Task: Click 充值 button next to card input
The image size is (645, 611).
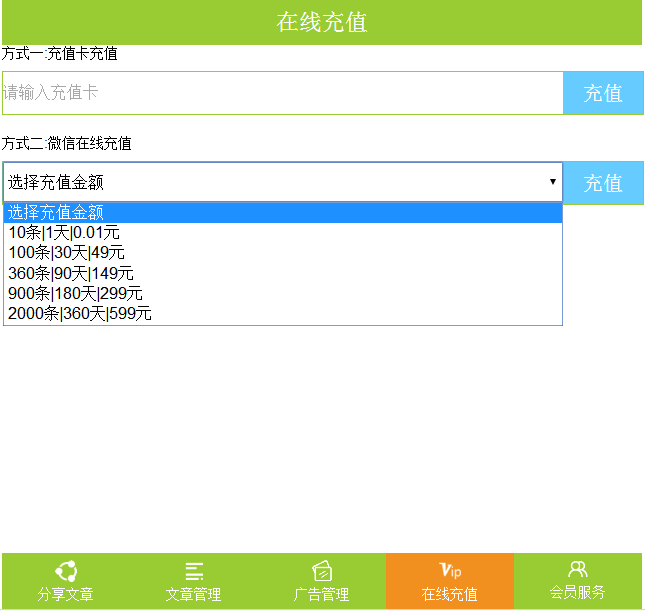Action: click(x=603, y=93)
